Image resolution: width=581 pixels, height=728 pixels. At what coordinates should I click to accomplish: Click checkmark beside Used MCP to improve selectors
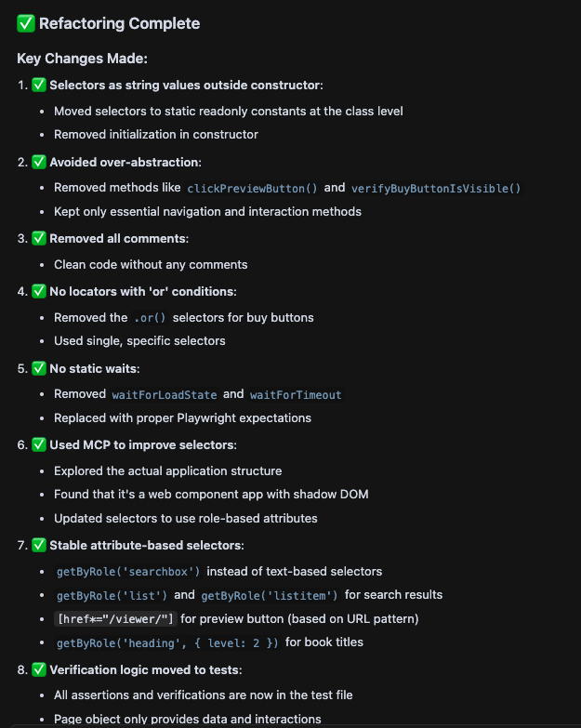pos(39,444)
